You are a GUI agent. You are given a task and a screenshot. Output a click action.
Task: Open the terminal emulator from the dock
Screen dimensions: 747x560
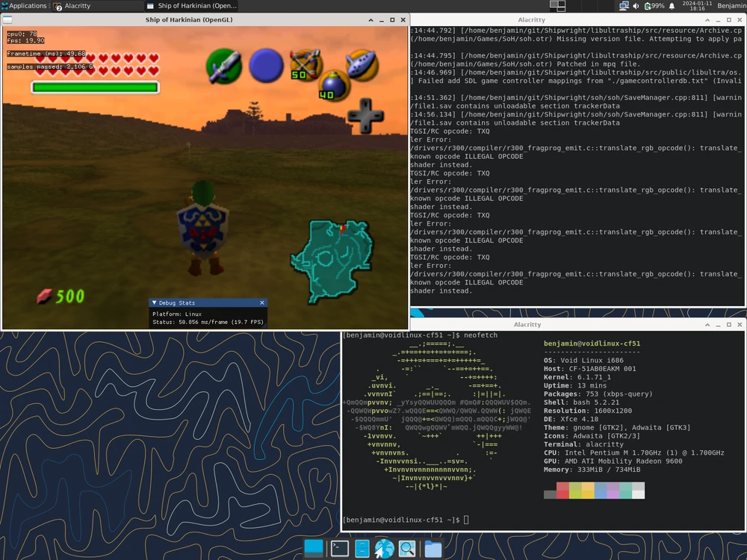(x=338, y=549)
